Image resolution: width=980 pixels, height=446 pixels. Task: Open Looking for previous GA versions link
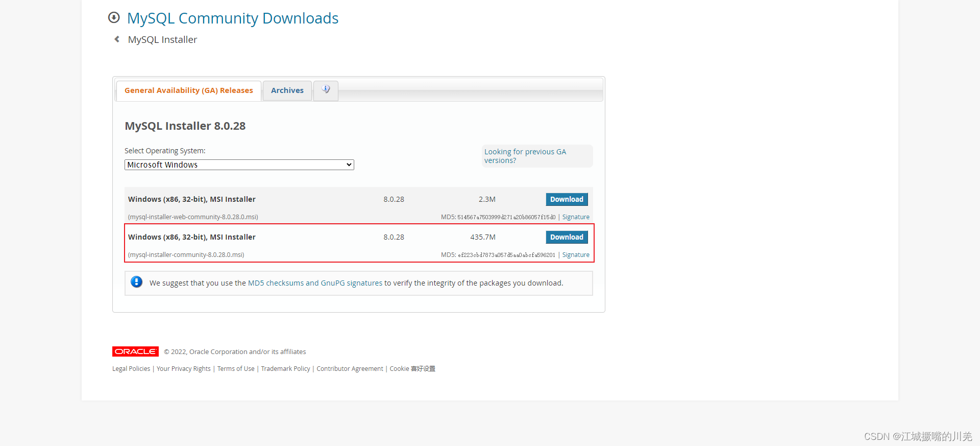[x=525, y=156]
